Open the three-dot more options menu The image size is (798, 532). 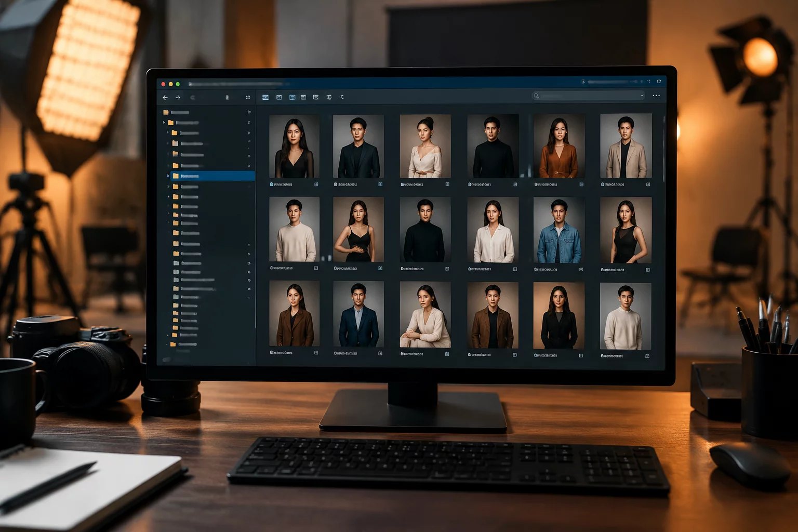click(656, 96)
